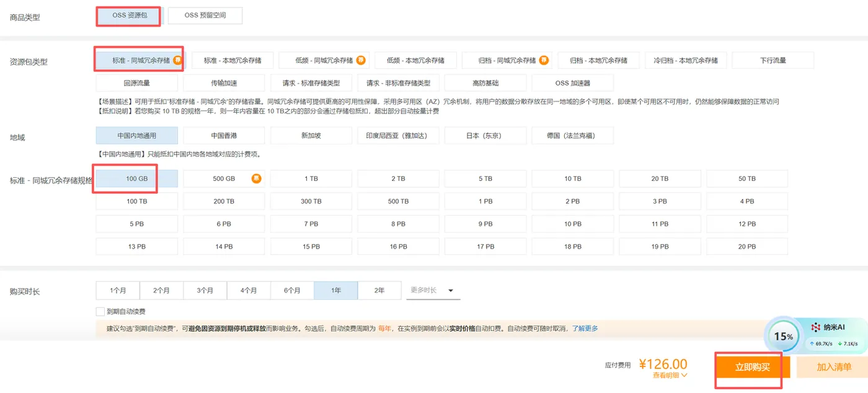Click orange badge on 低频 - 同城冗余存储
868x393 pixels.
[x=361, y=60]
